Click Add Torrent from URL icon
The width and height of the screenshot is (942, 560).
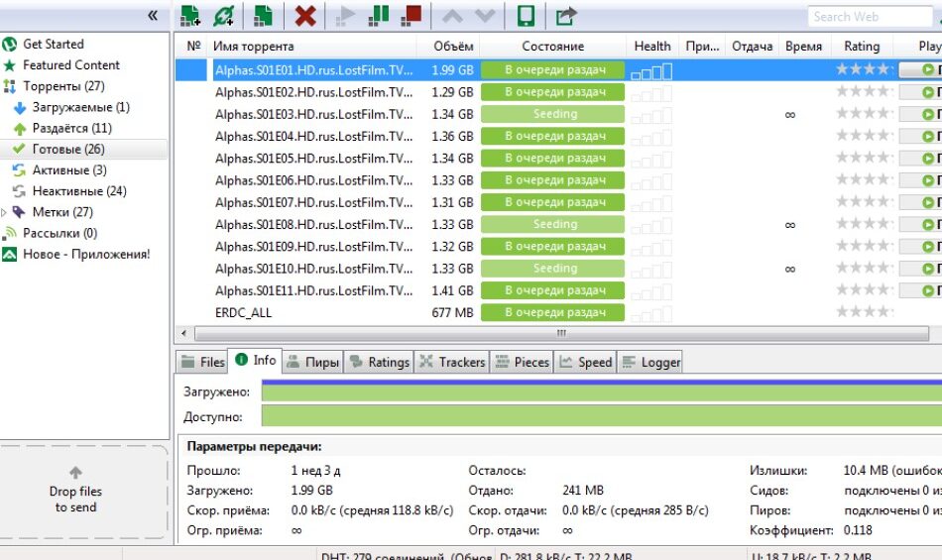coord(223,16)
